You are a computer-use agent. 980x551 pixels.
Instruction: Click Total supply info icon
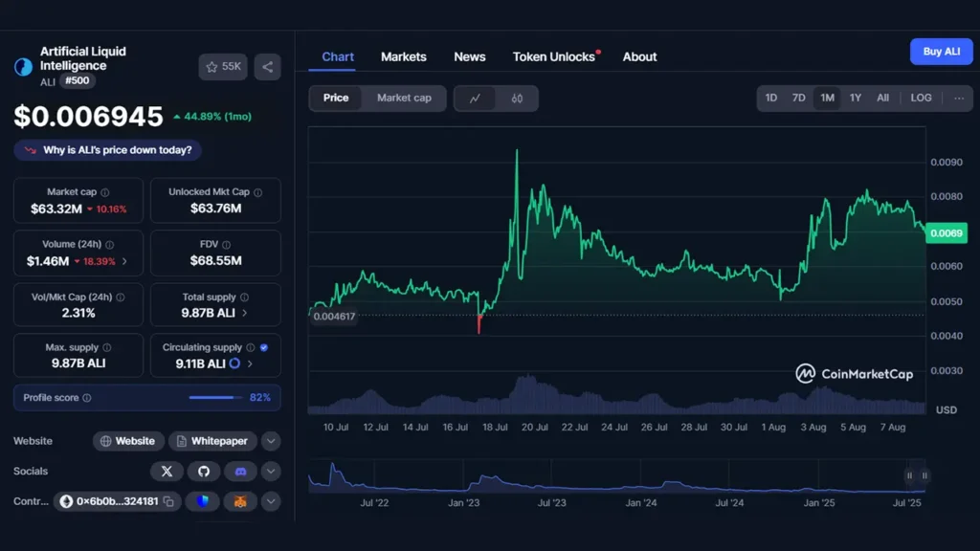pyautogui.click(x=244, y=298)
